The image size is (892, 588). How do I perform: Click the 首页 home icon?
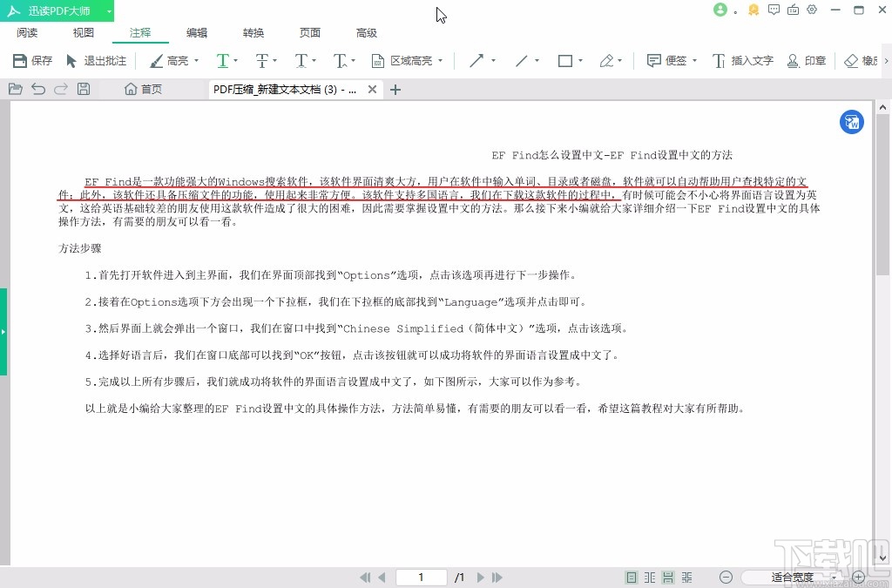click(141, 89)
